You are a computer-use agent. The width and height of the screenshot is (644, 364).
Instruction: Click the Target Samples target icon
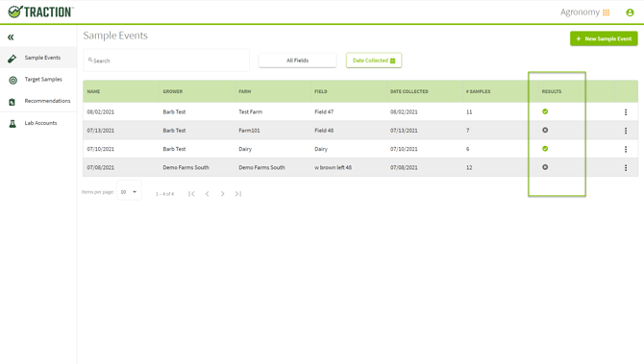pyautogui.click(x=12, y=80)
